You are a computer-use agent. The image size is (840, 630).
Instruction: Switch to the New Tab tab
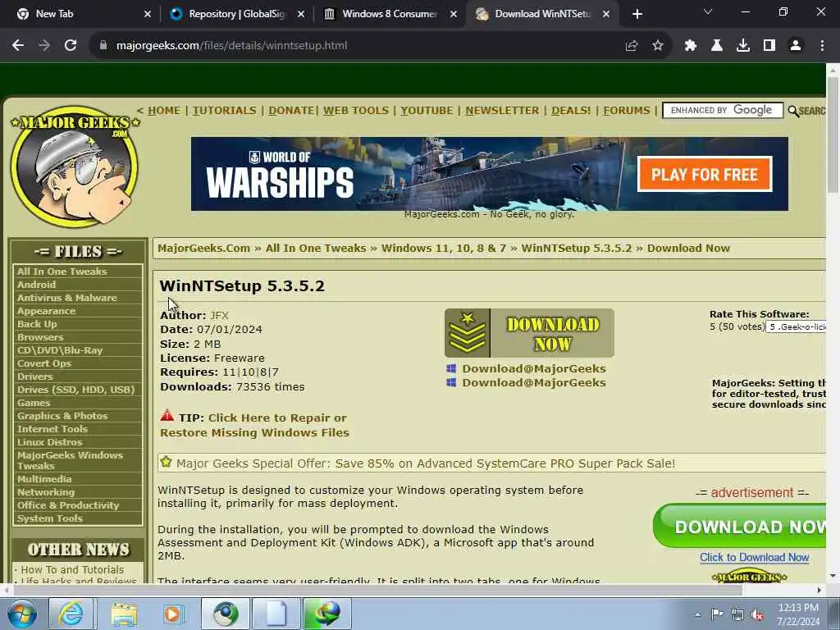point(80,15)
